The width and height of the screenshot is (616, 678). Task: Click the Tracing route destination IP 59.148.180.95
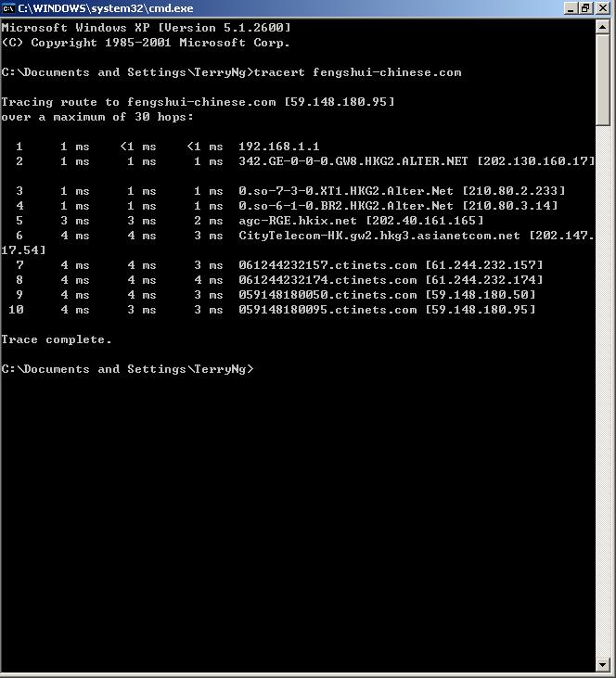340,102
